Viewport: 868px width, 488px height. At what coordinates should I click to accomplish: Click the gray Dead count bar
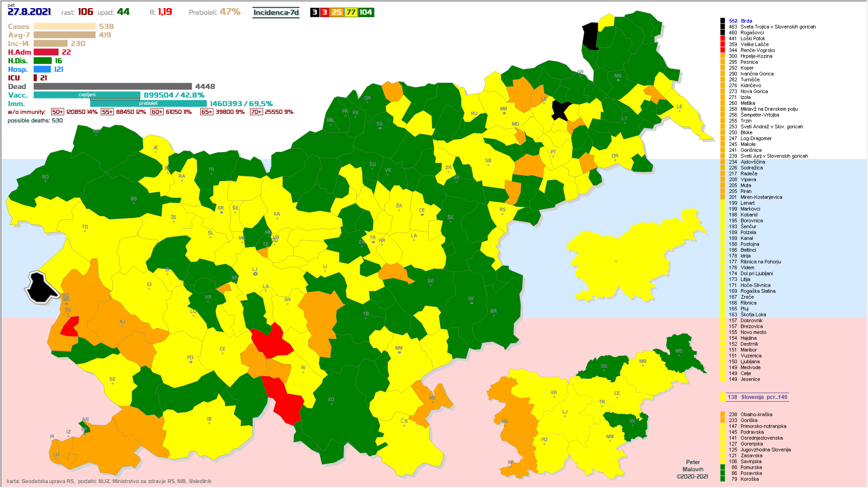point(113,86)
